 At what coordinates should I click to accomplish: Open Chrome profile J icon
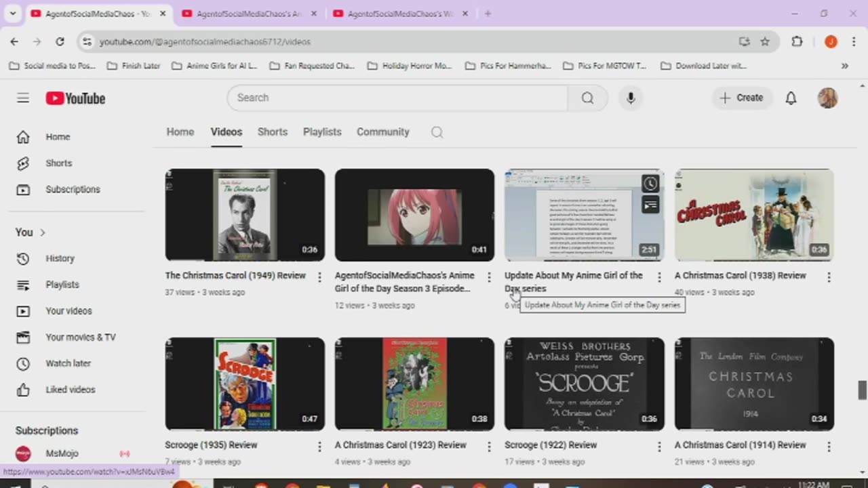[831, 41]
